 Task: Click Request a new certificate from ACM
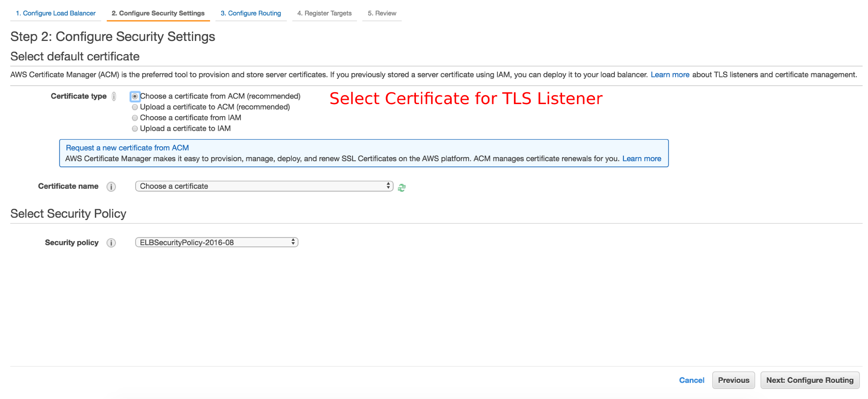click(x=127, y=148)
